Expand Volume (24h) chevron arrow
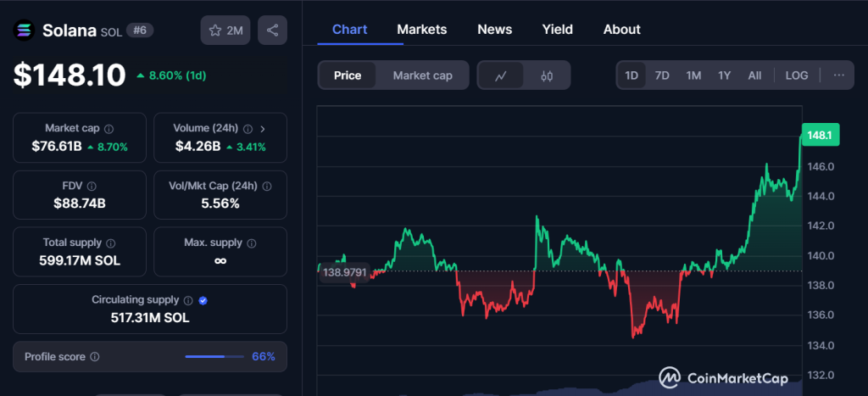 tap(263, 129)
